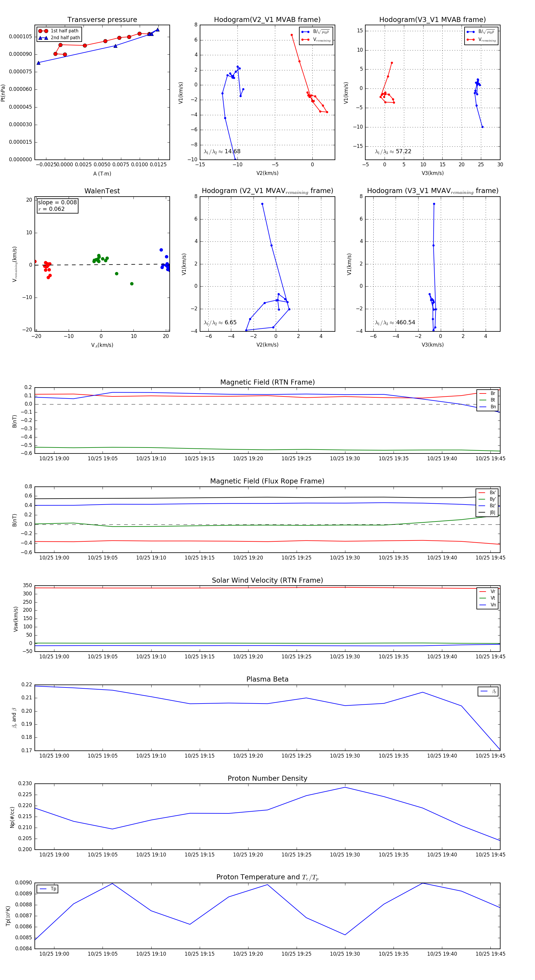Click the 'Vsw(km/s)' y-axis label
Screen dimensions: 535x980
(x=16, y=619)
